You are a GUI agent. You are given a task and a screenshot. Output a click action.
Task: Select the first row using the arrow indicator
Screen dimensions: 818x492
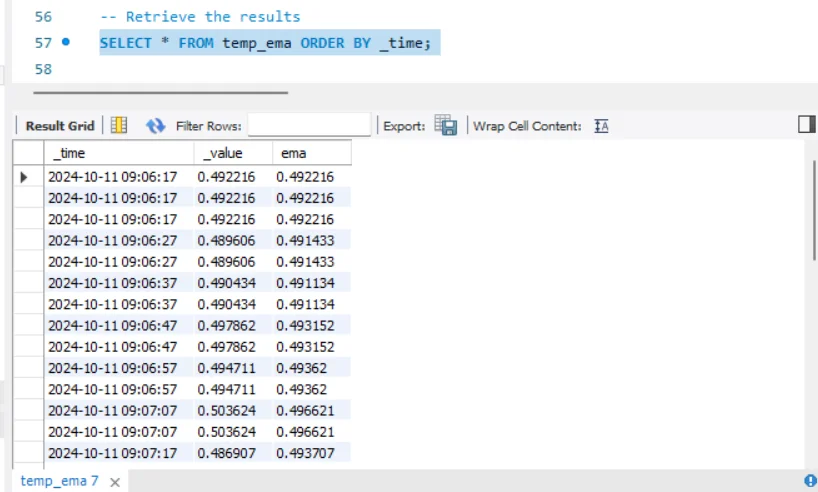tap(25, 177)
